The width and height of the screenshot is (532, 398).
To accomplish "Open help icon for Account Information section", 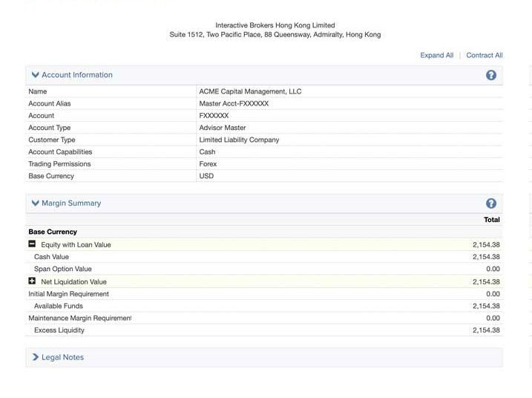I will tap(490, 75).
